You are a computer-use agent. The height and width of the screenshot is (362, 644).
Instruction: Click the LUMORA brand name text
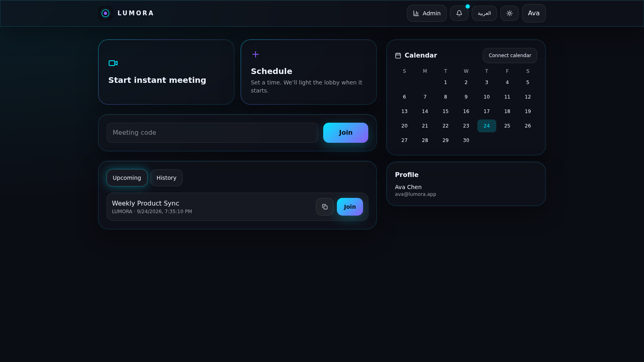(136, 13)
